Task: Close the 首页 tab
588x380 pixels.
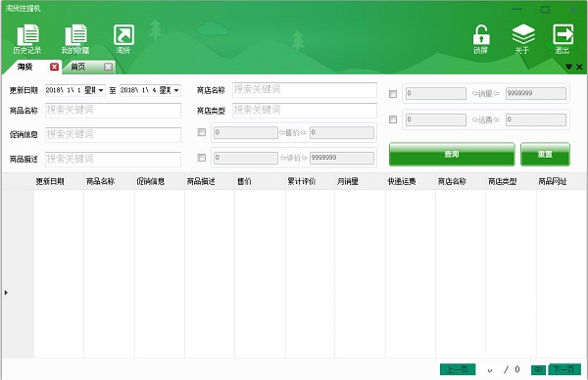Action: (x=108, y=67)
